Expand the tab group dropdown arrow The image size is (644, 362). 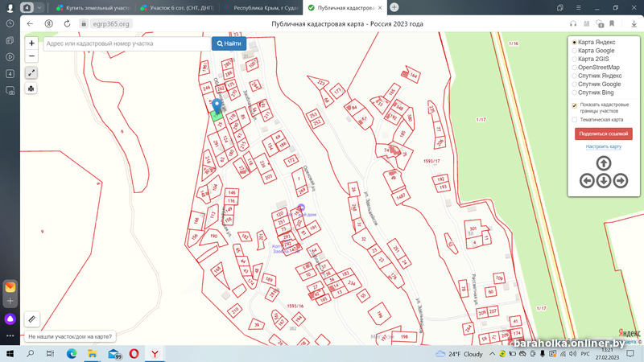click(x=39, y=7)
